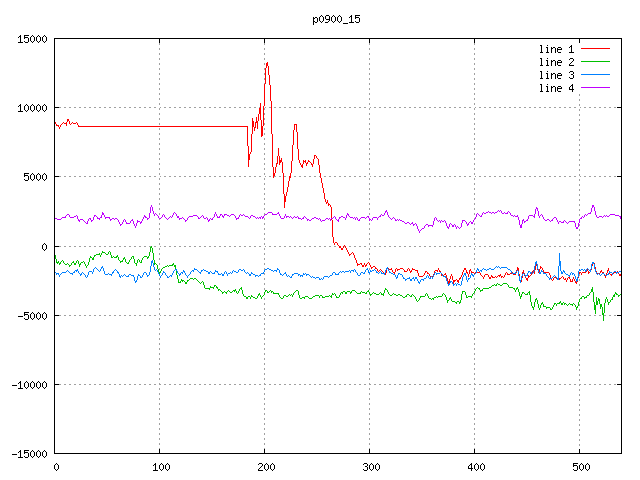Click the 100 x-axis tick label
Screen dimensions: 640x480
tap(160, 467)
